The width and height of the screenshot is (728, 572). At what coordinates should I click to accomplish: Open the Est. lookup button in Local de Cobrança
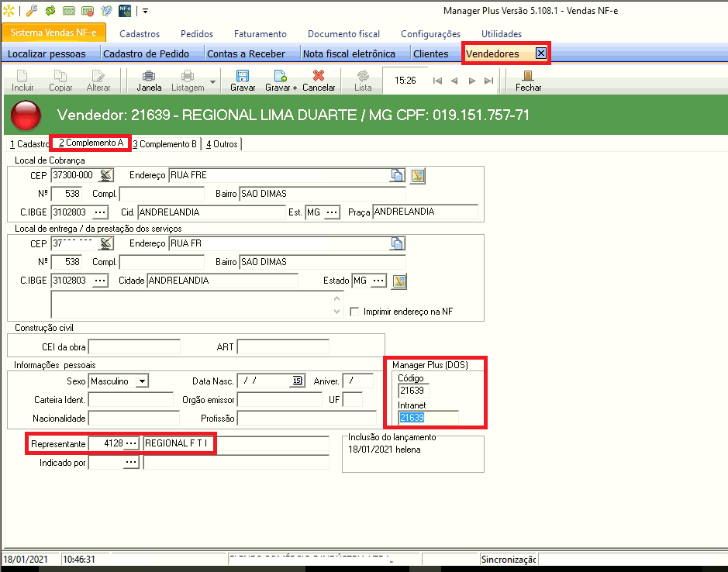(x=332, y=212)
